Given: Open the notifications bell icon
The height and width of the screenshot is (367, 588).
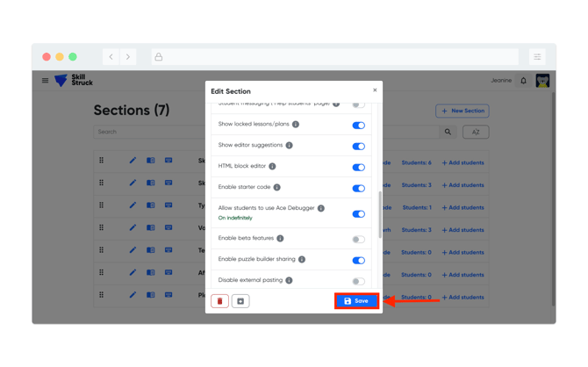Looking at the screenshot, I should [524, 81].
